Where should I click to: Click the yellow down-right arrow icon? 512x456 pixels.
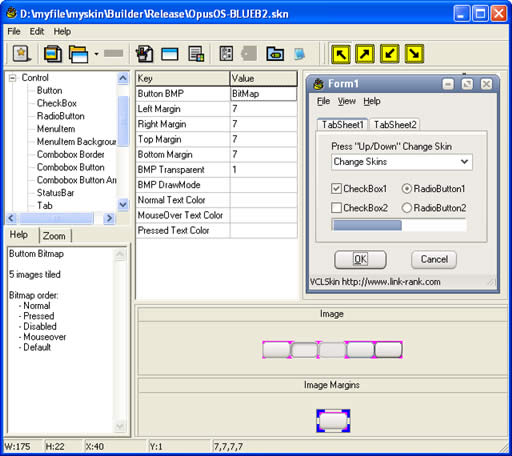tap(414, 54)
